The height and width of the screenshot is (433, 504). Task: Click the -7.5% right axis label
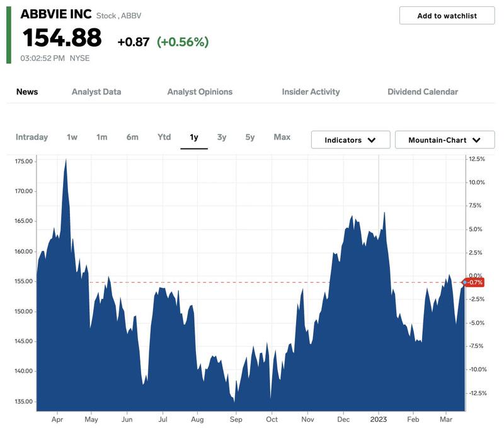pos(476,346)
